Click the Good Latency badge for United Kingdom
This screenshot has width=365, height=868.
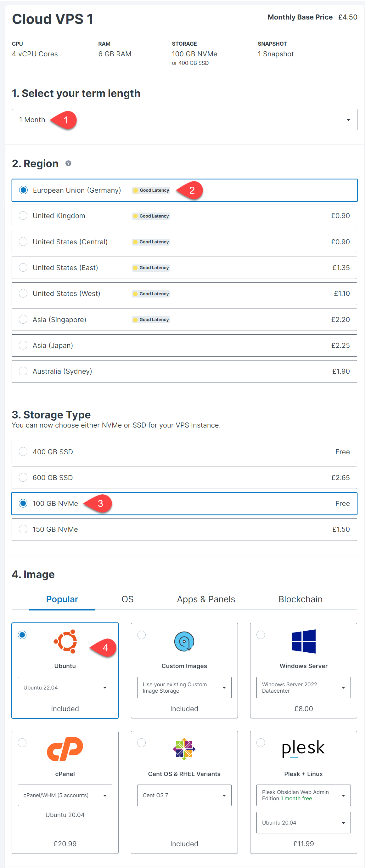click(x=151, y=216)
